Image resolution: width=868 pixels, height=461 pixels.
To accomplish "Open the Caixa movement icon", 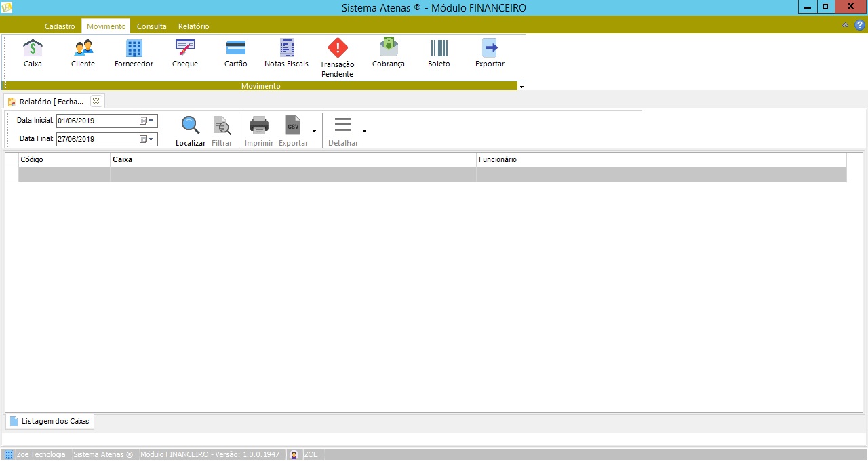I will coord(33,48).
